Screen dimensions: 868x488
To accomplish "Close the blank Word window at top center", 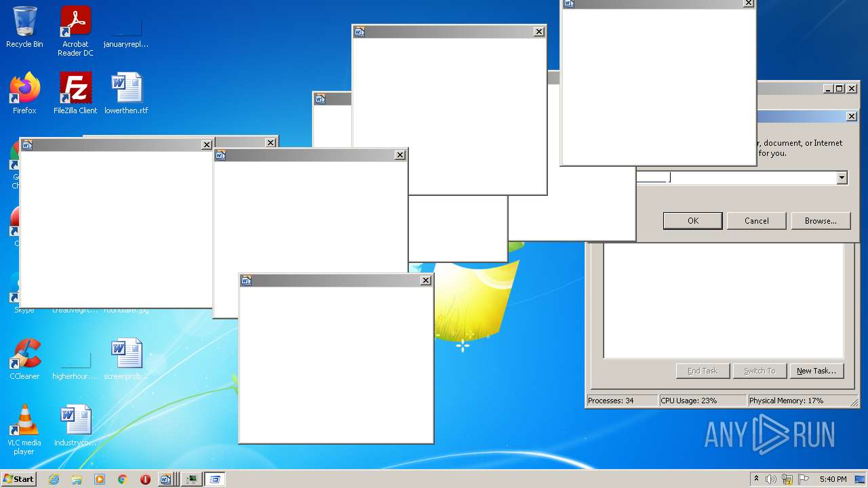I will click(539, 32).
